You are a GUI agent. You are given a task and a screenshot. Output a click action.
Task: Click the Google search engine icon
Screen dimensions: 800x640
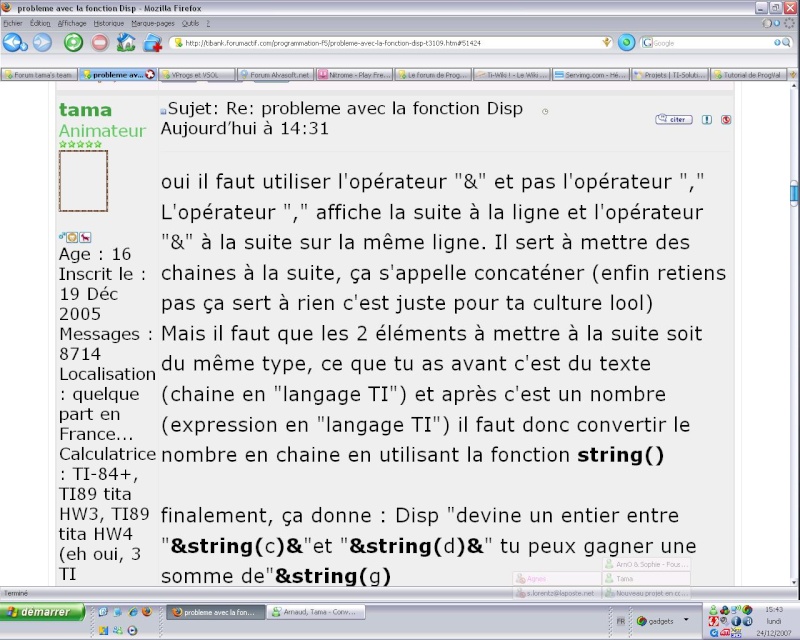pyautogui.click(x=647, y=43)
